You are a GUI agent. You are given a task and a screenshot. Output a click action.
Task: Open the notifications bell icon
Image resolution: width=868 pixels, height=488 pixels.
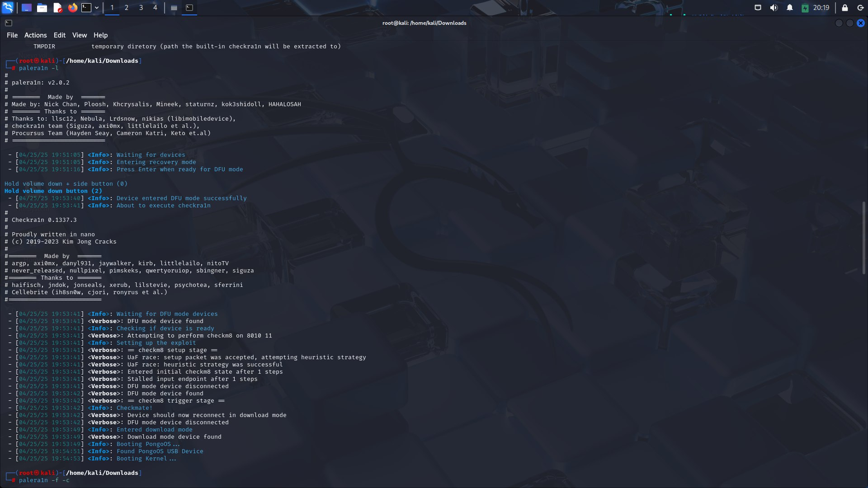(x=790, y=8)
